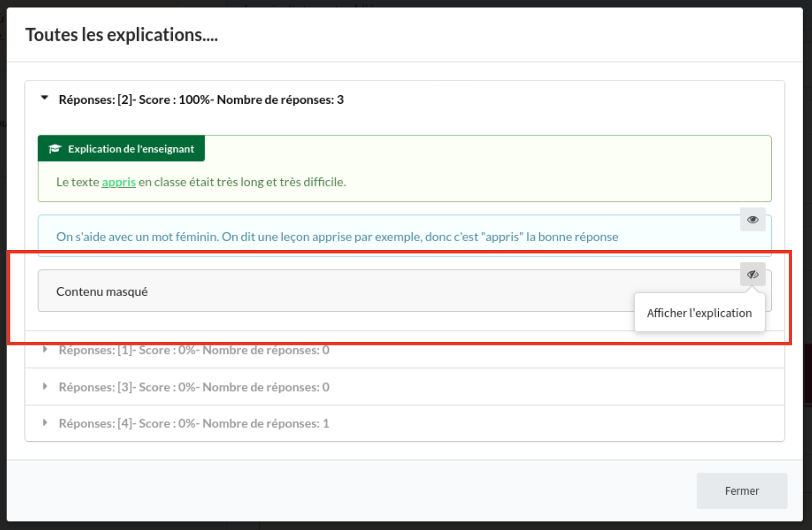812x530 pixels.
Task: Select the 'Contenu masqué' text
Action: (x=102, y=292)
